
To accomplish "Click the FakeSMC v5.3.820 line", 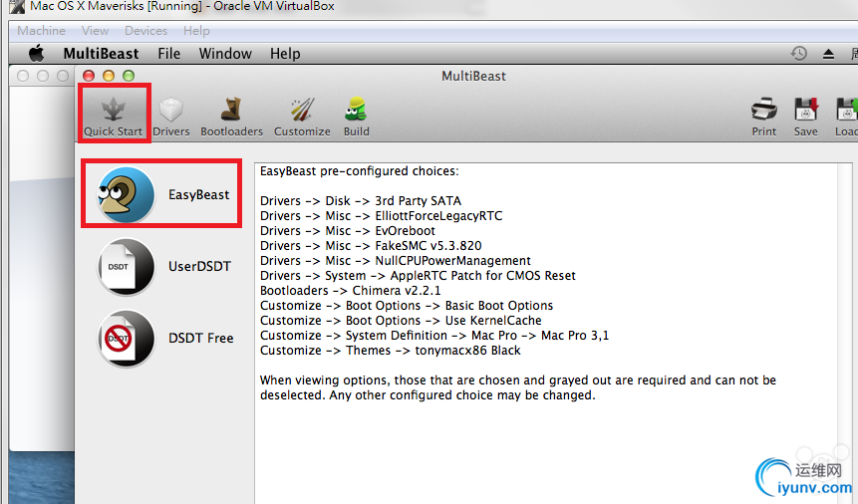I will point(371,246).
